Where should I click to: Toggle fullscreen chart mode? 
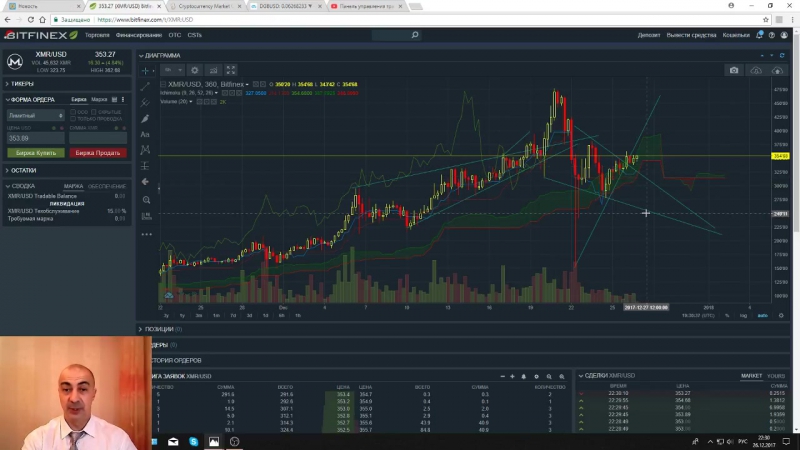(x=231, y=70)
